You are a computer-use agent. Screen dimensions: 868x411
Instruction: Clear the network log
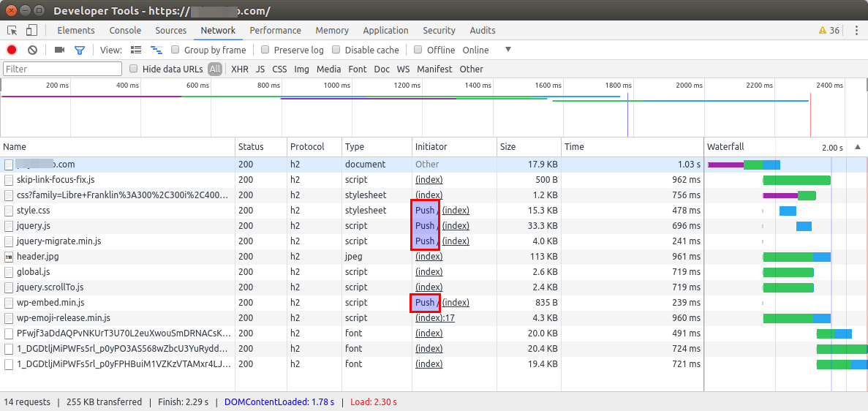[32, 50]
